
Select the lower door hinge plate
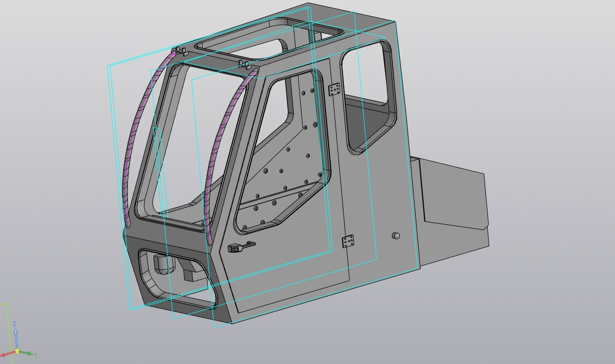(348, 241)
